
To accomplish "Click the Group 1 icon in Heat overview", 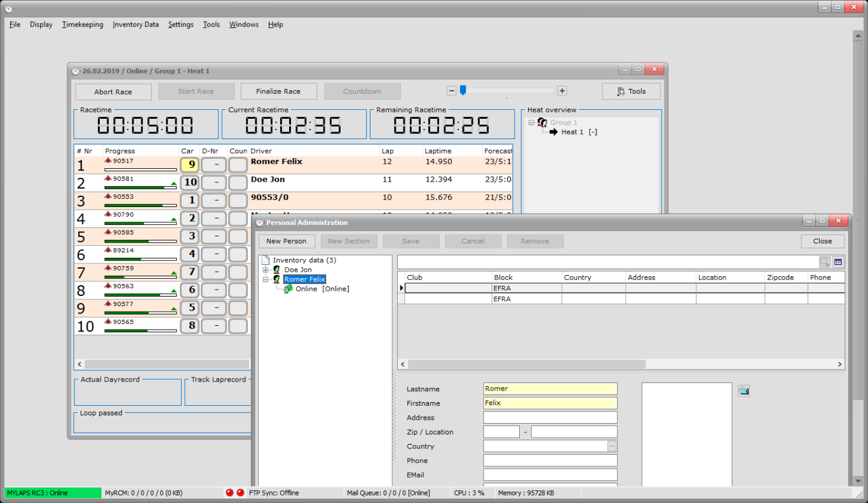I will coord(542,123).
